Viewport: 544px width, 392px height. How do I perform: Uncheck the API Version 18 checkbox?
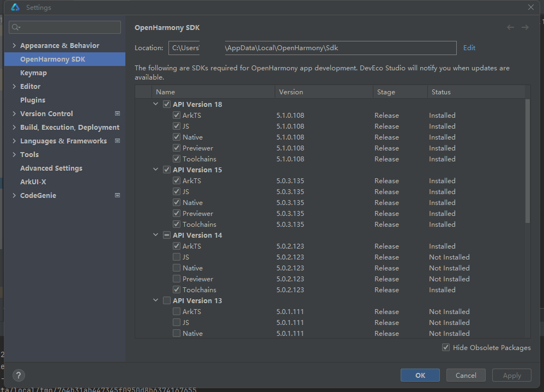(x=167, y=104)
